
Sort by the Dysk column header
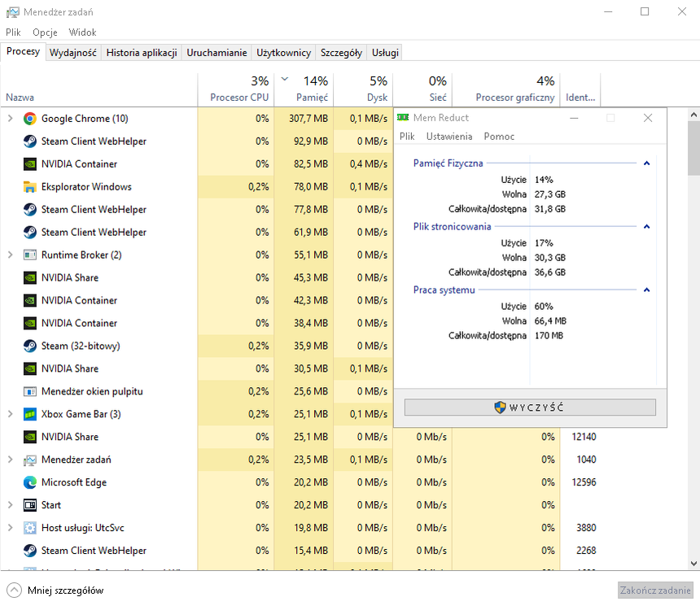pyautogui.click(x=363, y=90)
